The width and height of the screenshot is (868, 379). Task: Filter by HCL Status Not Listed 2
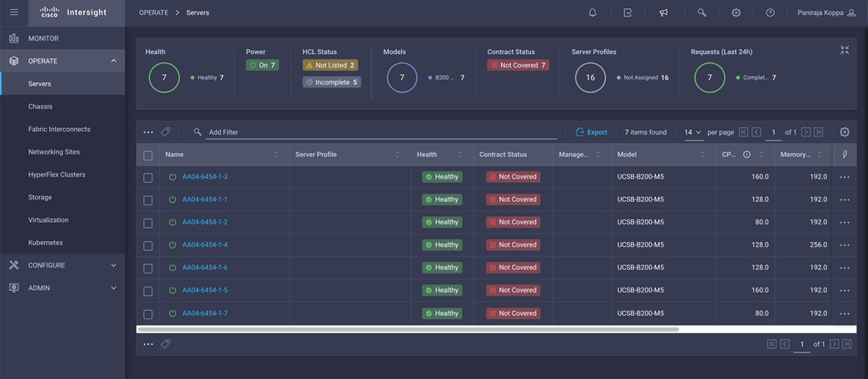tap(330, 65)
